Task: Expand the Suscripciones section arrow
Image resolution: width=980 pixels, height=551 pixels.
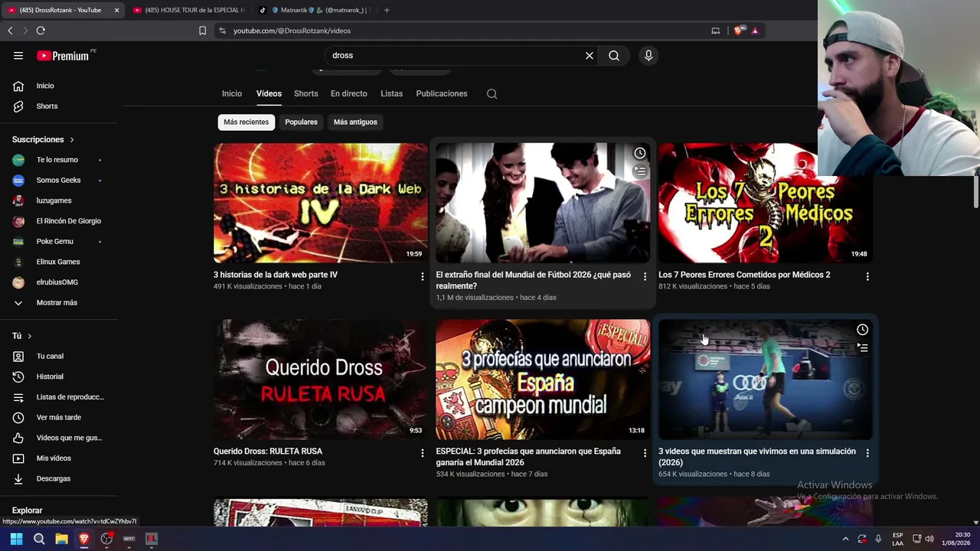Action: (x=72, y=140)
